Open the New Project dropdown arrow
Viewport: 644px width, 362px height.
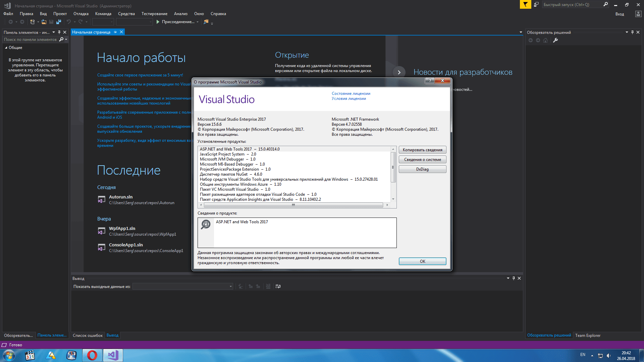38,22
